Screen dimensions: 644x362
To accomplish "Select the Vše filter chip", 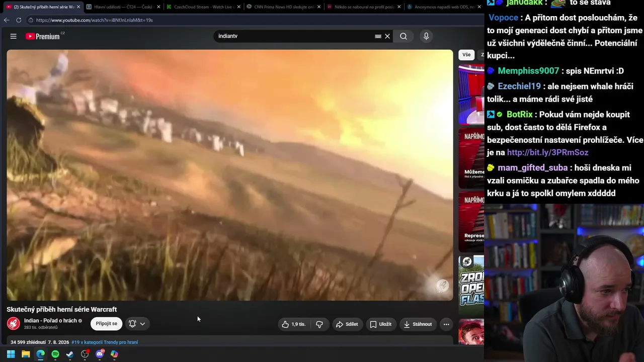I will pyautogui.click(x=466, y=55).
